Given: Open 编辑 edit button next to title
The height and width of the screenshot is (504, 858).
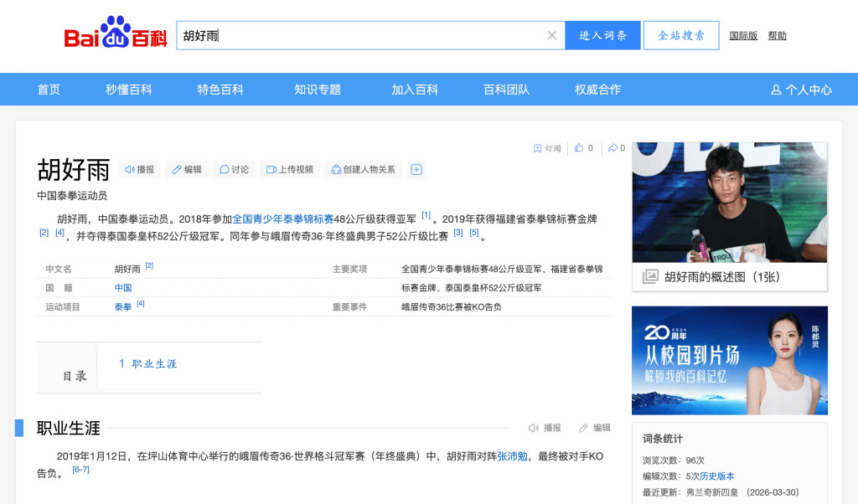Looking at the screenshot, I should (186, 169).
